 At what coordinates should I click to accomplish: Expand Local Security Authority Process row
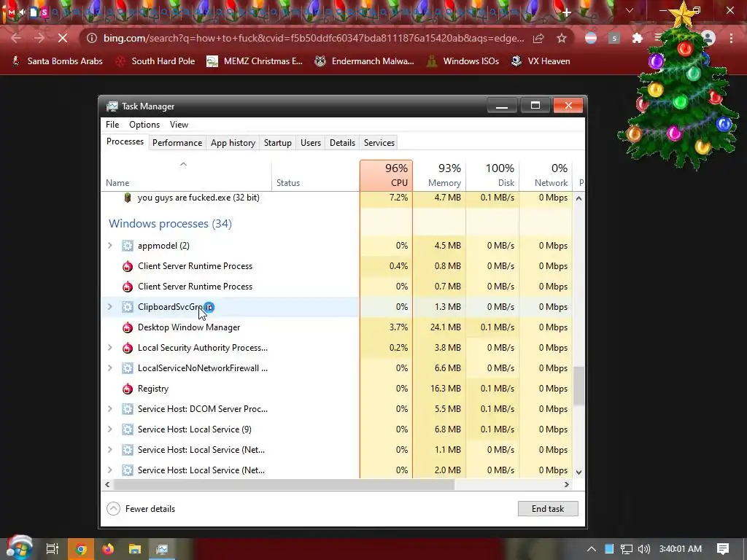click(x=110, y=348)
